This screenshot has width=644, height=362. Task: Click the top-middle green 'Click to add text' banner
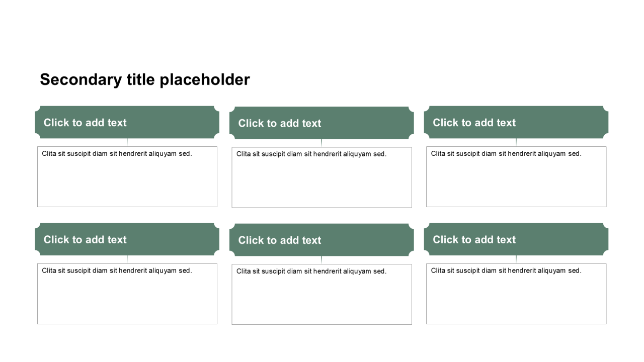tap(321, 123)
